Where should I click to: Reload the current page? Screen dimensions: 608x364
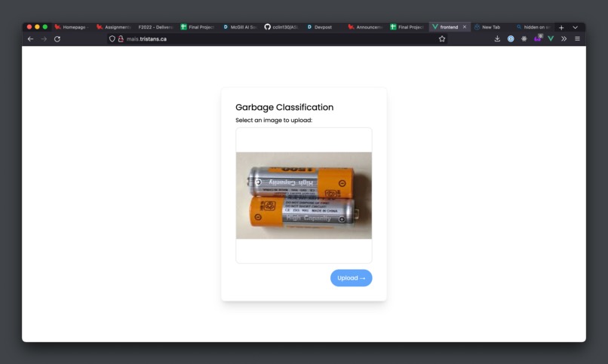click(57, 38)
